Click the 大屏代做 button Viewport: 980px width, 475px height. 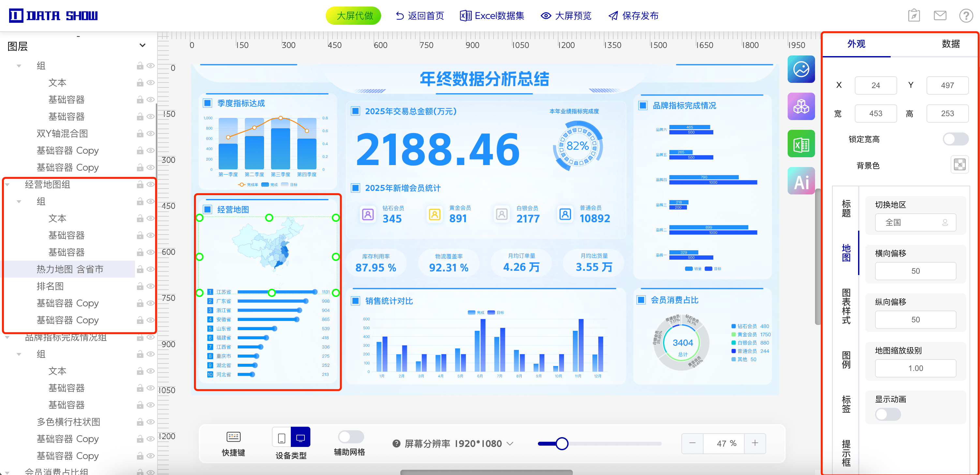click(353, 16)
